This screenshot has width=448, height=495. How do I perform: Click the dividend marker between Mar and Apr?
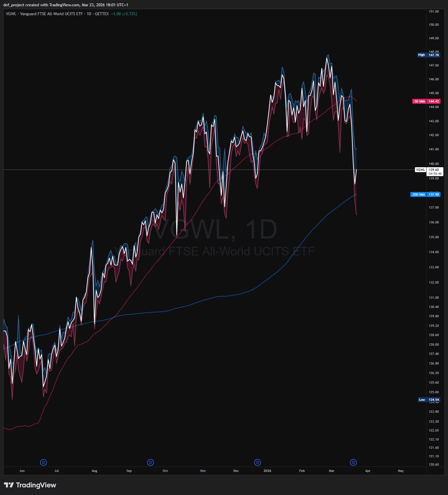(x=353, y=462)
